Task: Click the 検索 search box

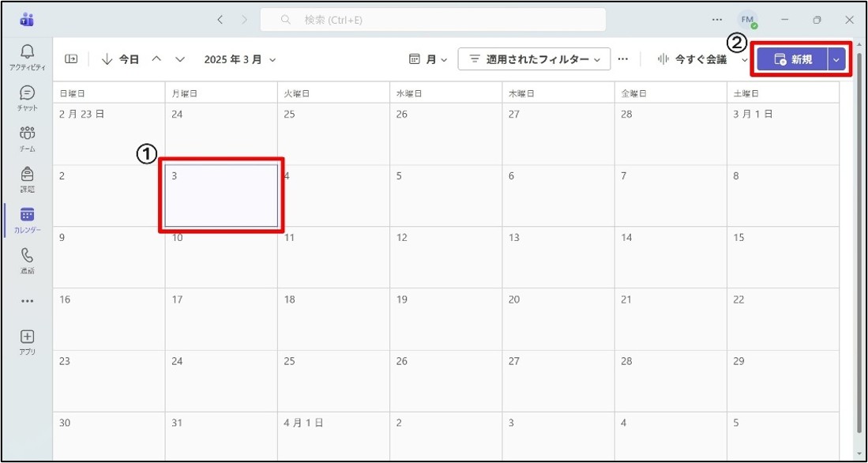Action: (433, 20)
